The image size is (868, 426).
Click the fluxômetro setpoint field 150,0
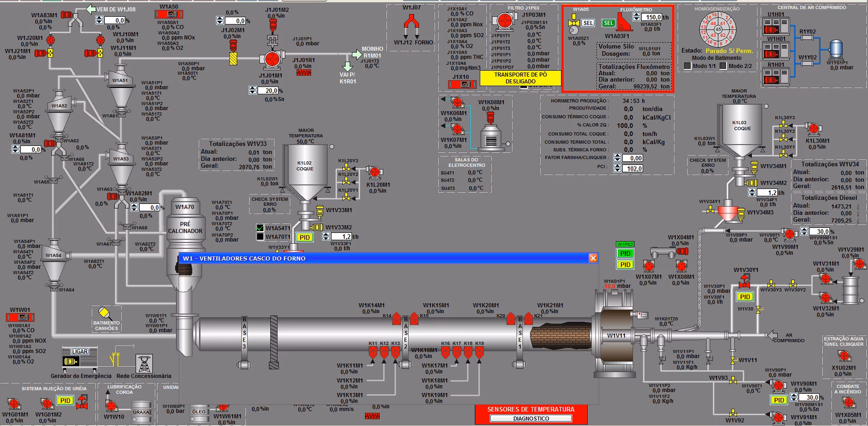[652, 17]
